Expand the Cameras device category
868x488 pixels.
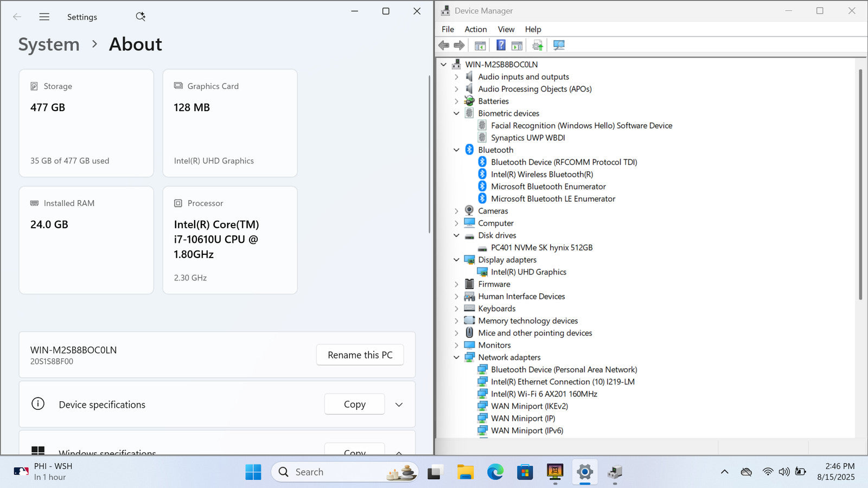pyautogui.click(x=456, y=211)
